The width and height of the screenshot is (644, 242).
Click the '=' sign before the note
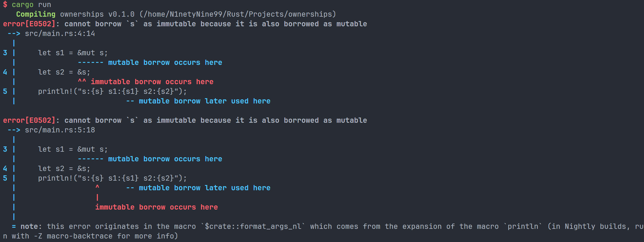point(14,227)
